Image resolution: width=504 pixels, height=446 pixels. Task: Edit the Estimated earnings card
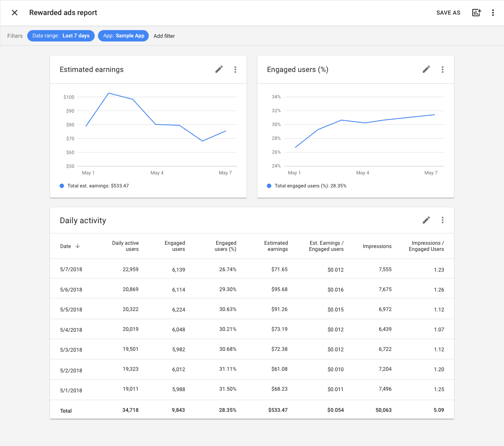click(219, 70)
